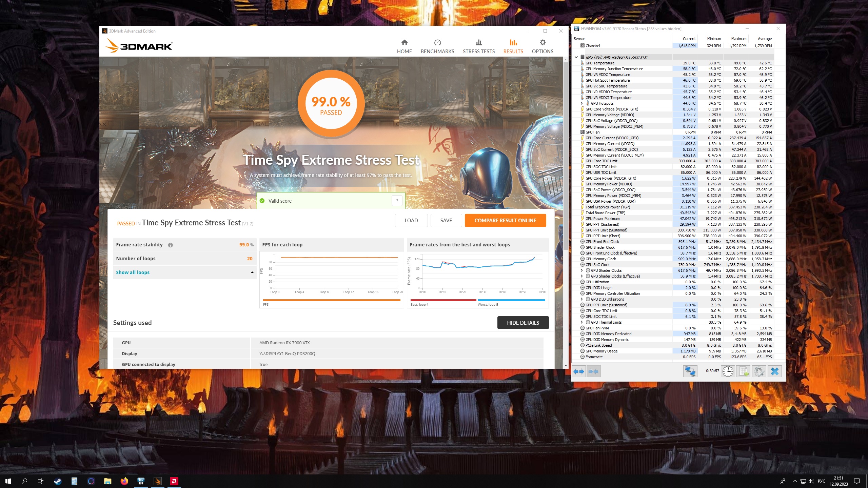The image size is (868, 488).
Task: Click frame rate stability info icon
Action: click(x=171, y=245)
